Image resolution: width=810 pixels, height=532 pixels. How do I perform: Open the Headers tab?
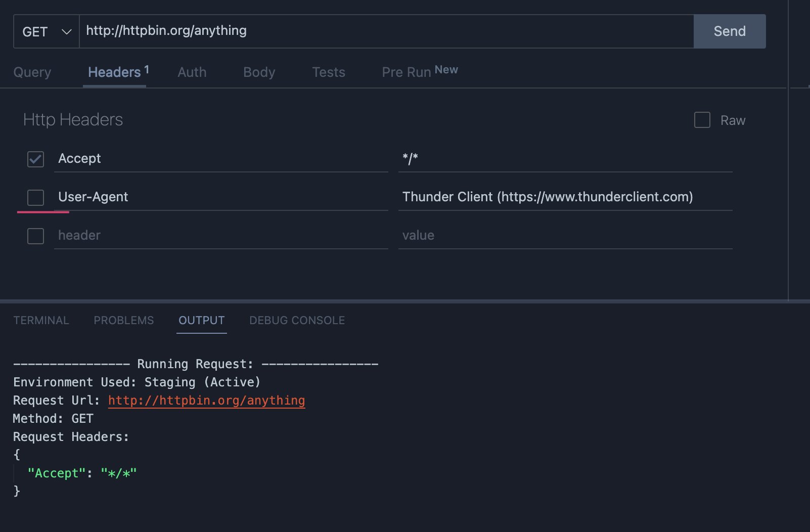click(114, 72)
